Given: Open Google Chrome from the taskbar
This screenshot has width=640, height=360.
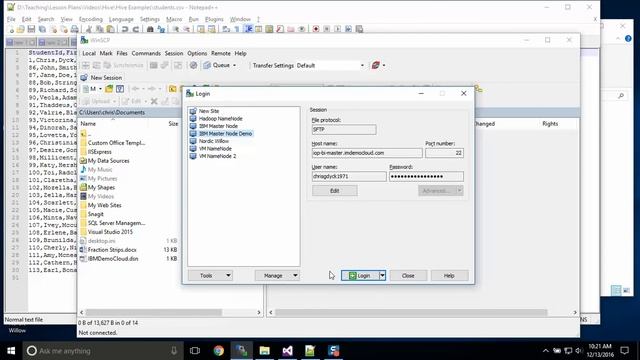Looking at the screenshot, I should click(219, 351).
